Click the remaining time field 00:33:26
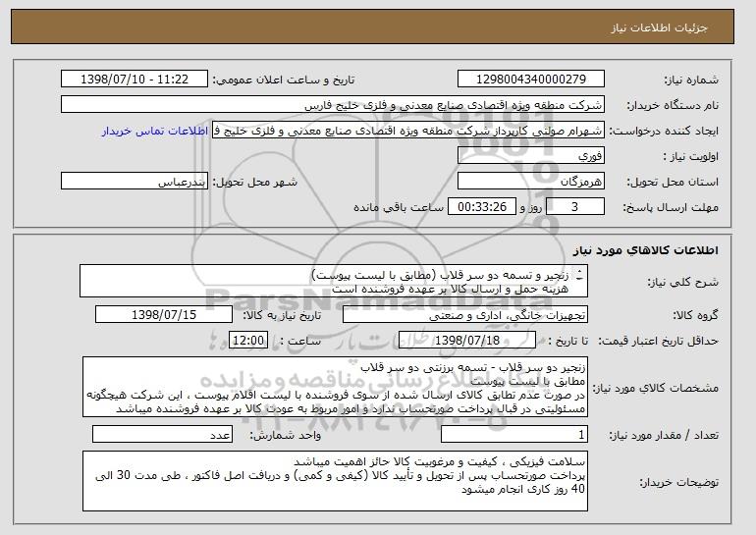This screenshot has width=756, height=535. (482, 207)
